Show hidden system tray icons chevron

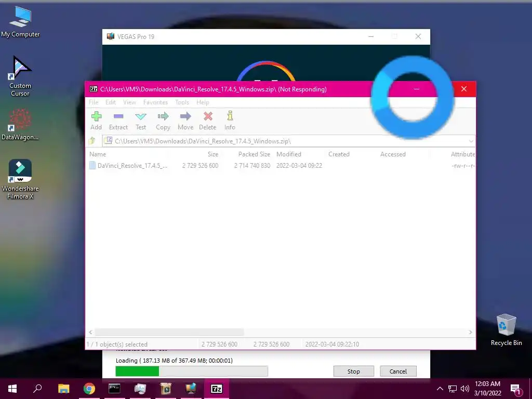440,389
